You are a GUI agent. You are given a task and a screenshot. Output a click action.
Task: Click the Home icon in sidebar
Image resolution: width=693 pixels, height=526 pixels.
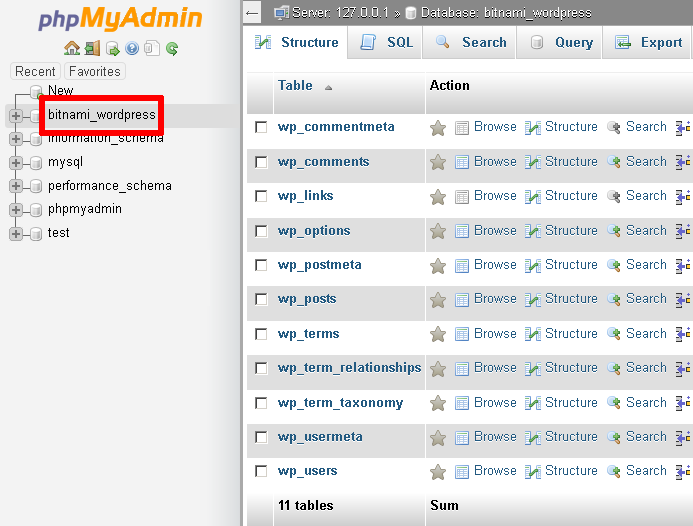(71, 48)
